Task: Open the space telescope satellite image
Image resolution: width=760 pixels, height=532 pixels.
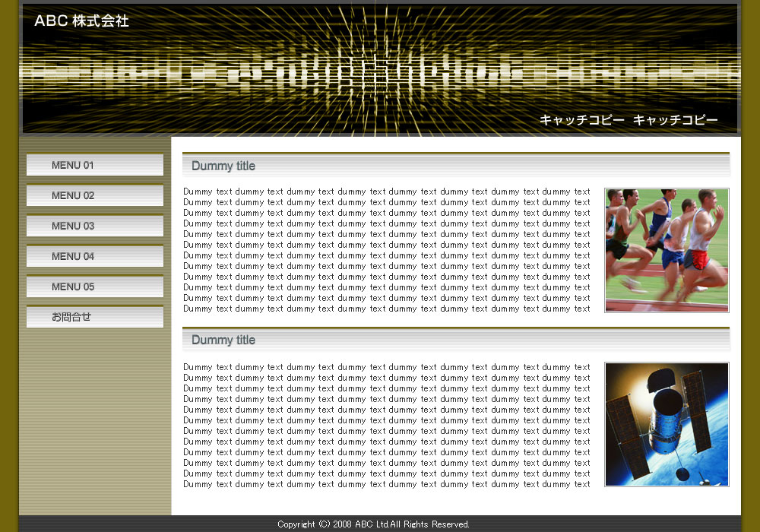Action: tap(667, 424)
